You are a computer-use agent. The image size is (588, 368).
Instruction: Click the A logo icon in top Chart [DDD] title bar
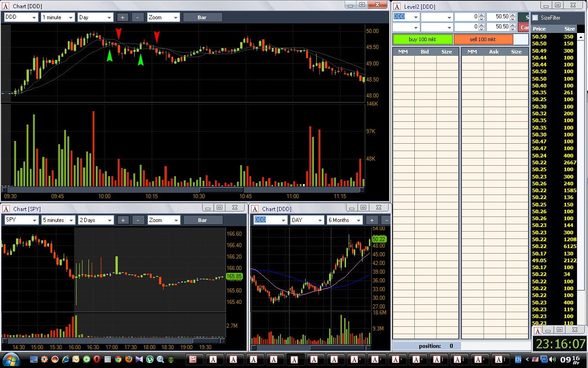pos(5,6)
